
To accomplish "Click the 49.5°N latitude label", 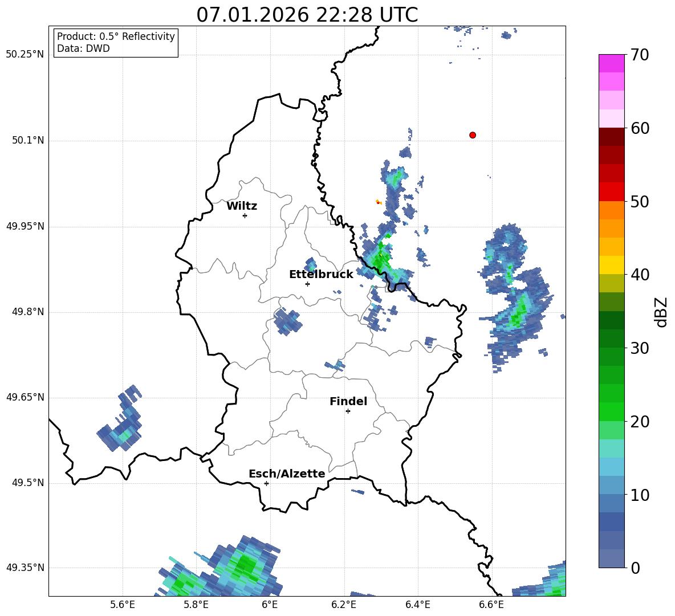I will point(28,483).
